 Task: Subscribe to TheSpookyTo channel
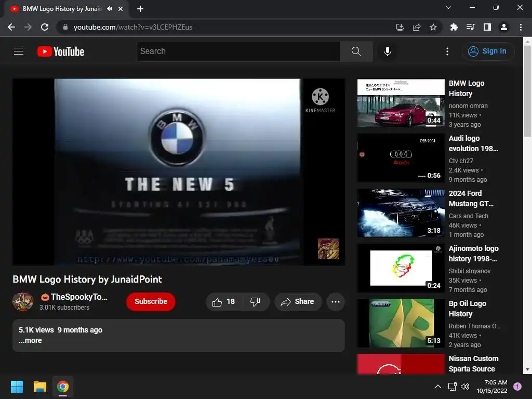[151, 302]
